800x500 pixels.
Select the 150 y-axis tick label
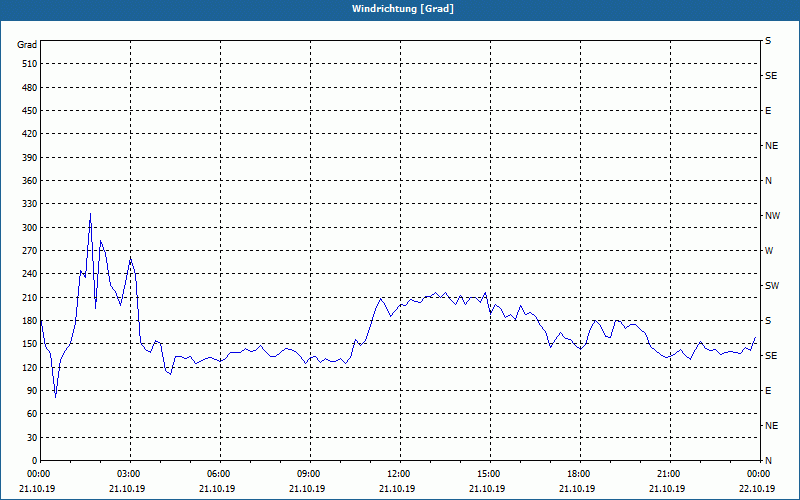tap(30, 344)
